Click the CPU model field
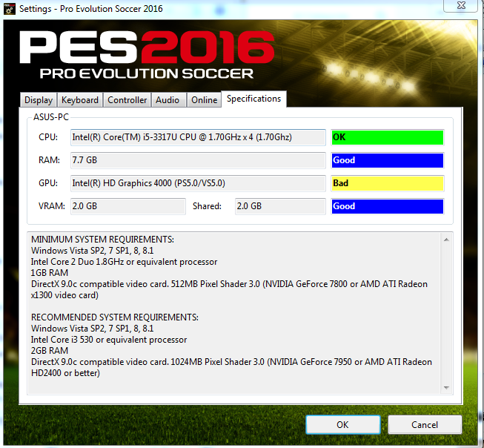484x448 pixels. (198, 137)
